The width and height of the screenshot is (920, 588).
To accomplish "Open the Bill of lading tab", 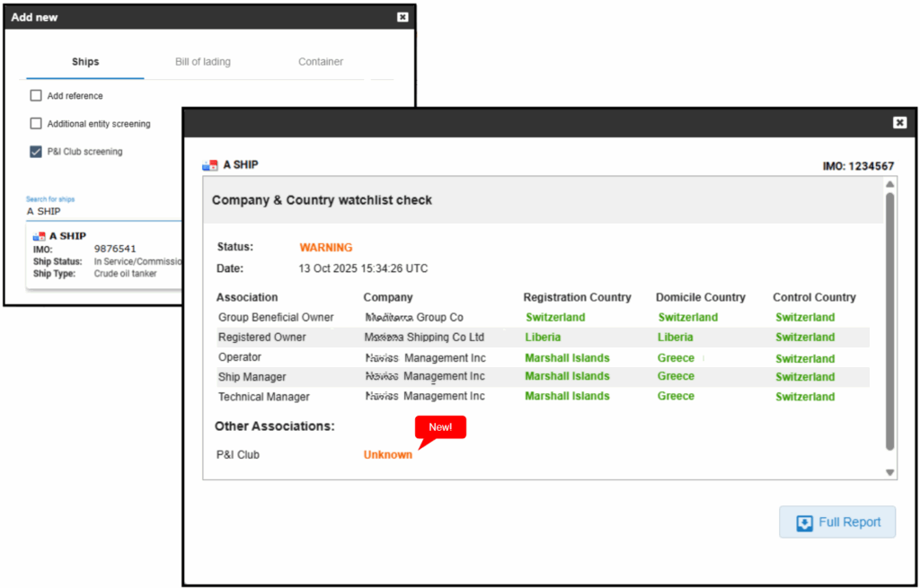I will pyautogui.click(x=202, y=62).
